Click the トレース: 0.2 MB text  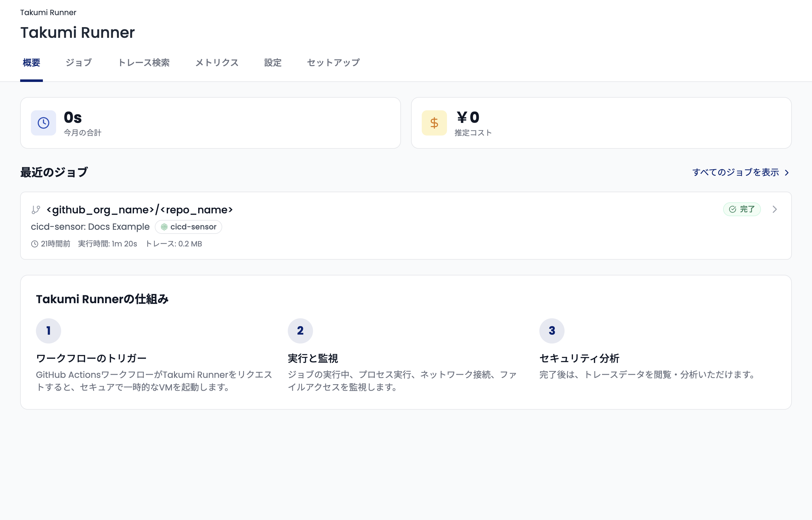[x=174, y=244]
